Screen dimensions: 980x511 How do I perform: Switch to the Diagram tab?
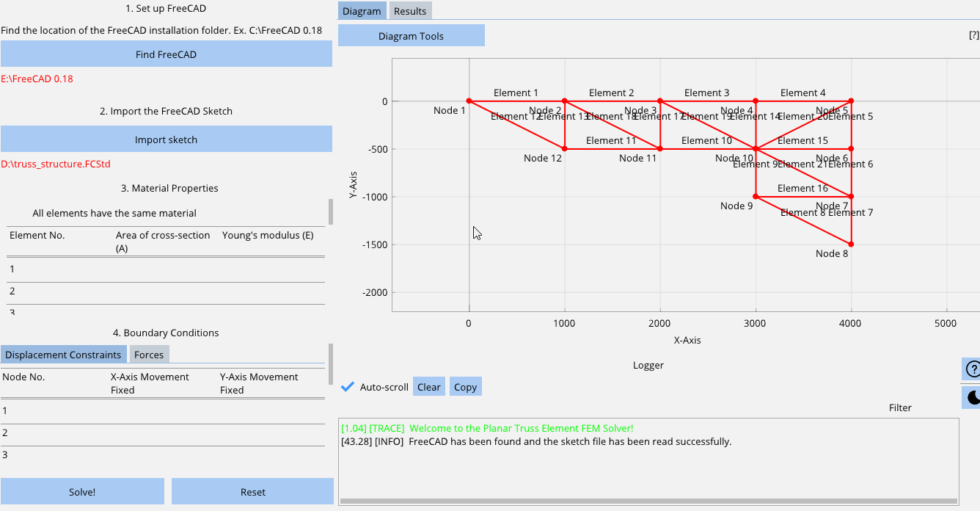(x=362, y=11)
